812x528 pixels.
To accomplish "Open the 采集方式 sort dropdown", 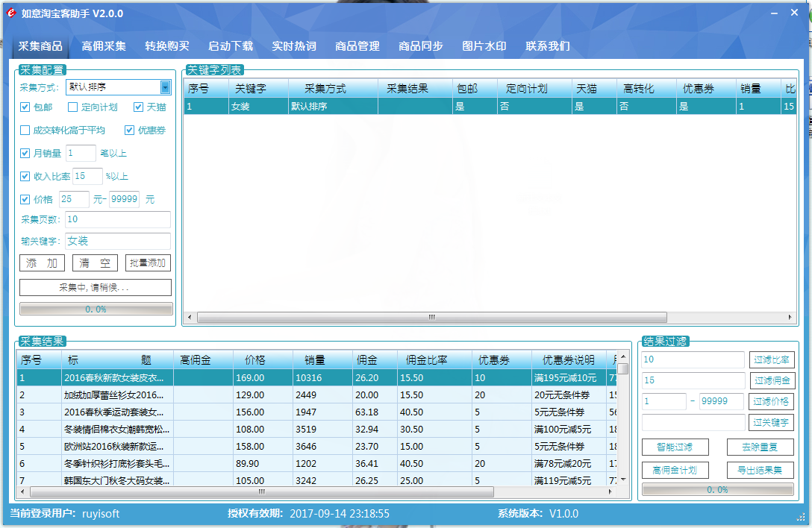I will point(165,87).
